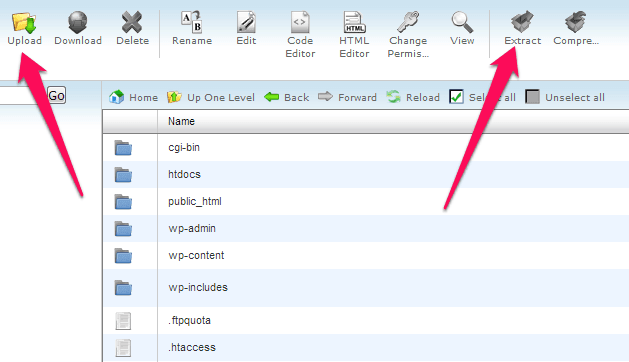This screenshot has width=629, height=362.
Task: Click the Select all checkmark icon
Action: tap(457, 97)
